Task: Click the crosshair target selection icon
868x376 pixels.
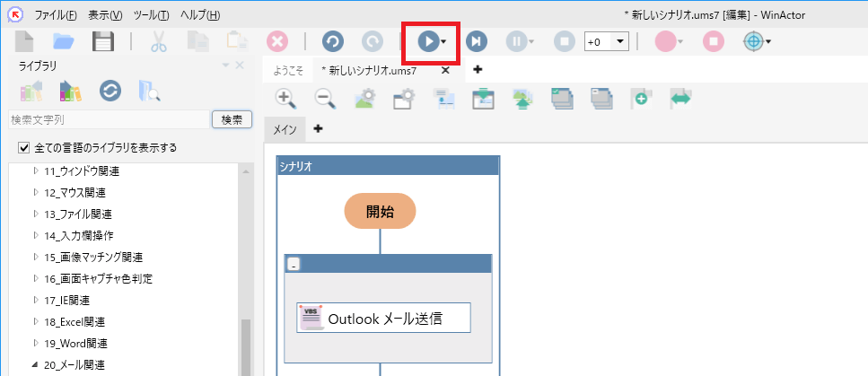Action: pyautogui.click(x=753, y=41)
